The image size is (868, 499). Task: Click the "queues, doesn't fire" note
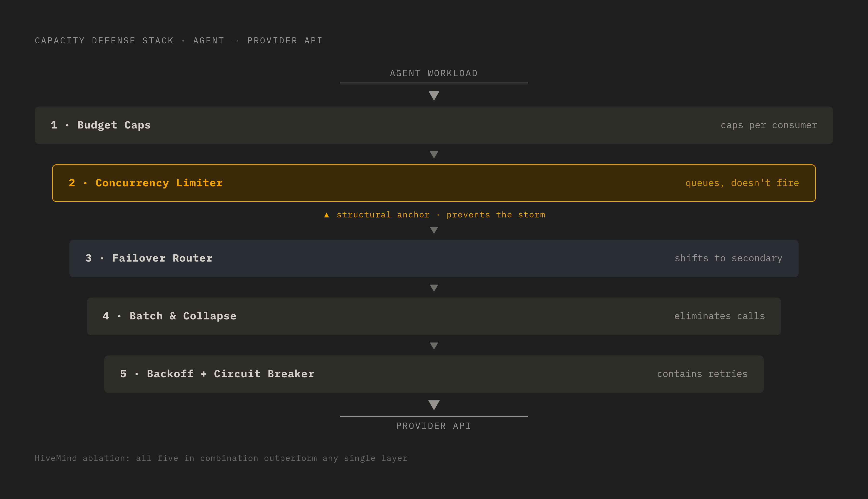click(x=742, y=183)
